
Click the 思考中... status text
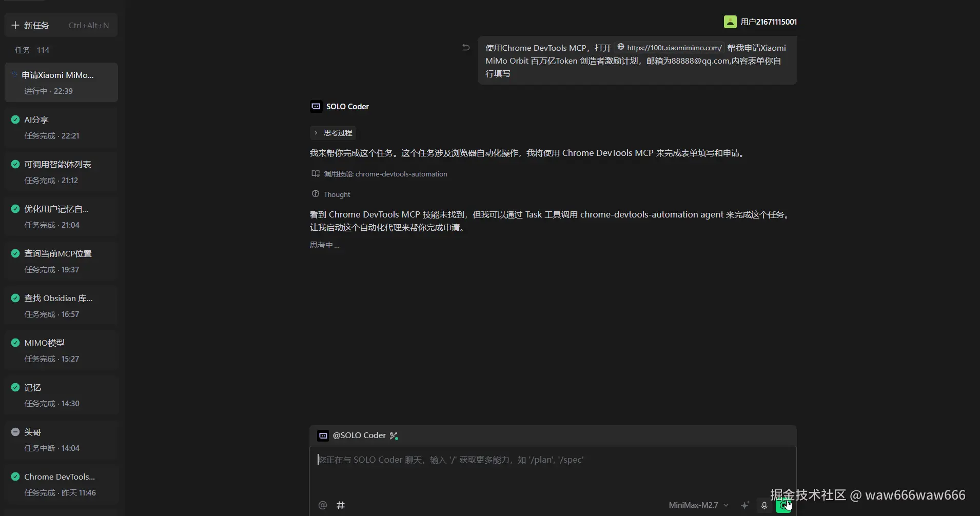tap(324, 245)
